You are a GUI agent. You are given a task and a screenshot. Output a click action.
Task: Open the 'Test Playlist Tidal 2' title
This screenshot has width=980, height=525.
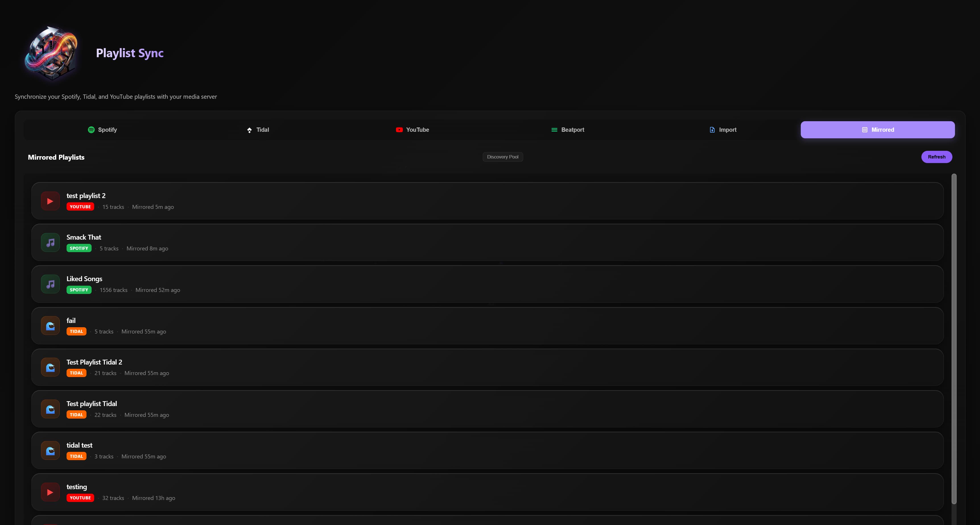94,362
